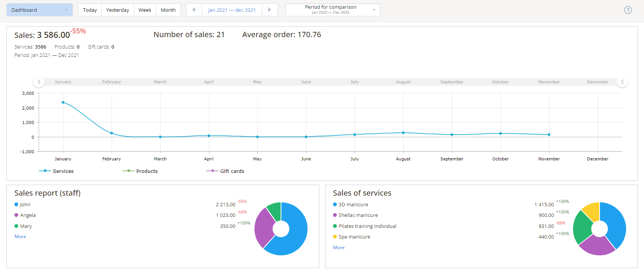Click Shellac manicure service row
Viewport: 644px width, 273px height.
[x=358, y=215]
